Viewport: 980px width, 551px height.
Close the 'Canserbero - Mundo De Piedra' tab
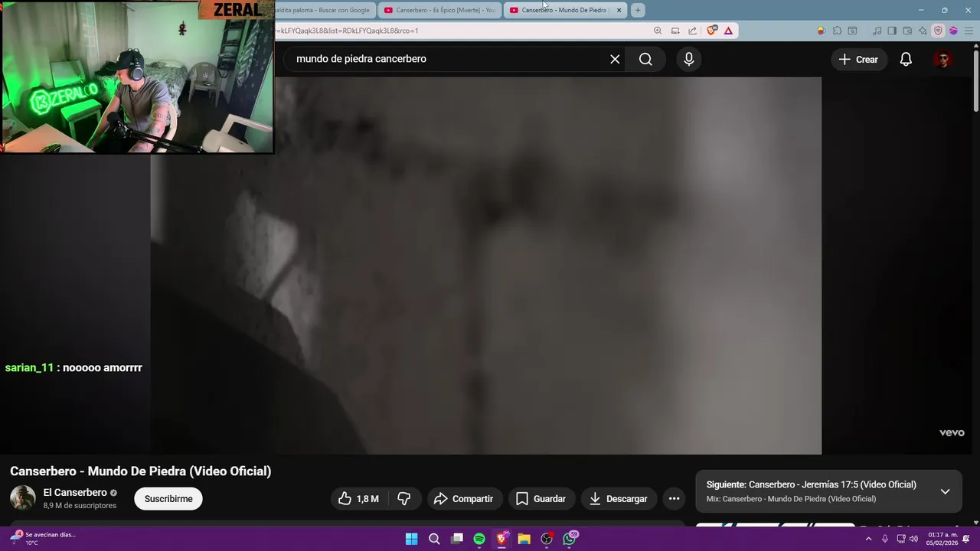click(619, 10)
